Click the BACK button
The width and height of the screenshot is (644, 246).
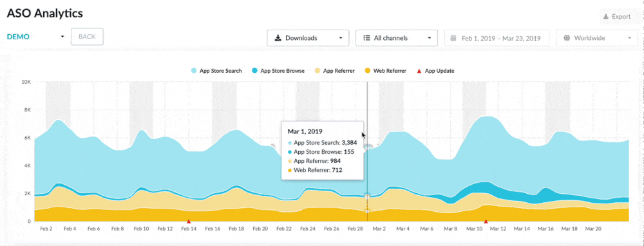tap(87, 37)
